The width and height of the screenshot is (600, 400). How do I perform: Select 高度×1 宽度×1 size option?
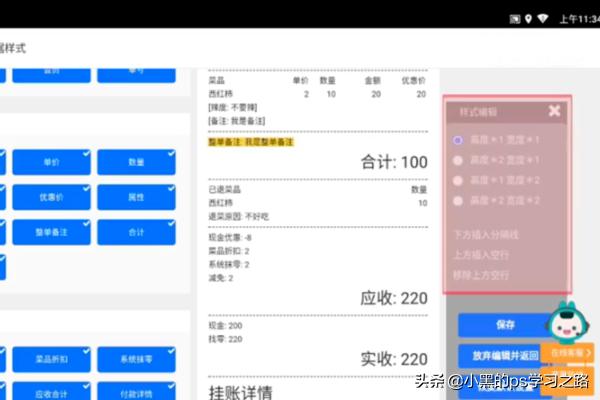(x=459, y=140)
